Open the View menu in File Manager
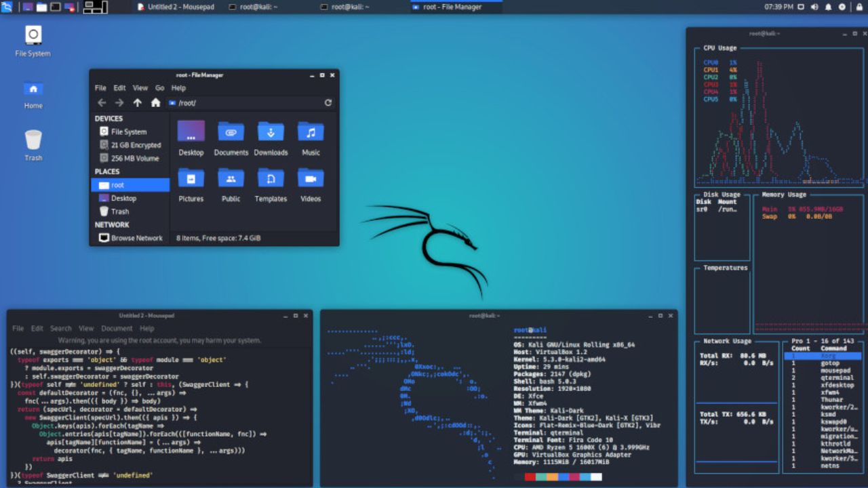868x488 pixels. [x=140, y=88]
